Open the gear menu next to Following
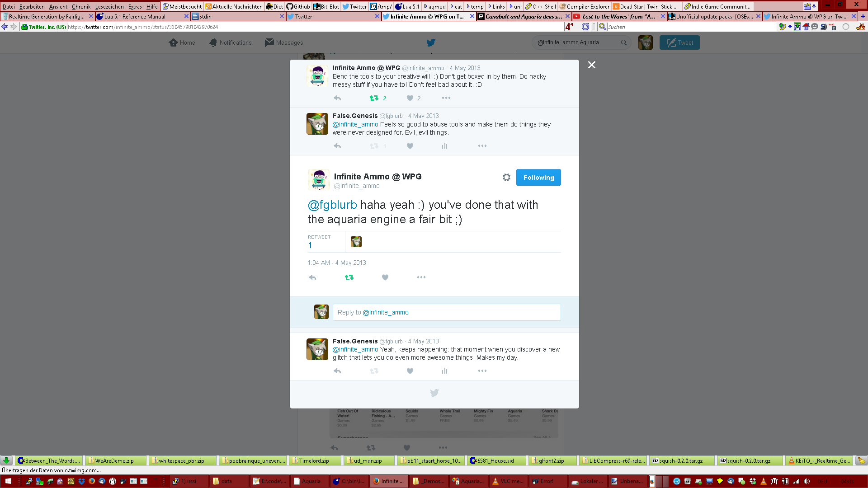Viewport: 868px width, 488px height. [506, 178]
